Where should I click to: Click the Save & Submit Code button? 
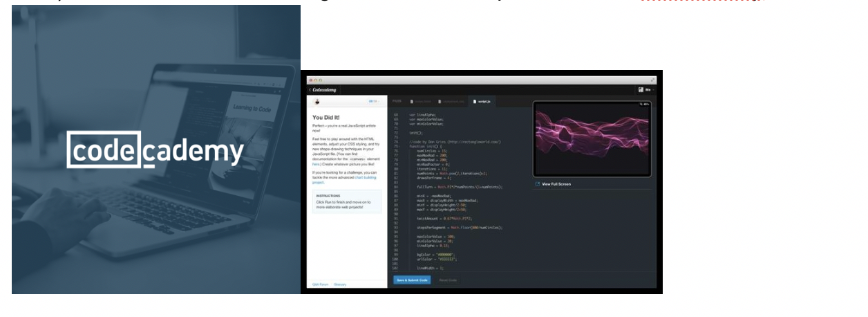(x=412, y=280)
